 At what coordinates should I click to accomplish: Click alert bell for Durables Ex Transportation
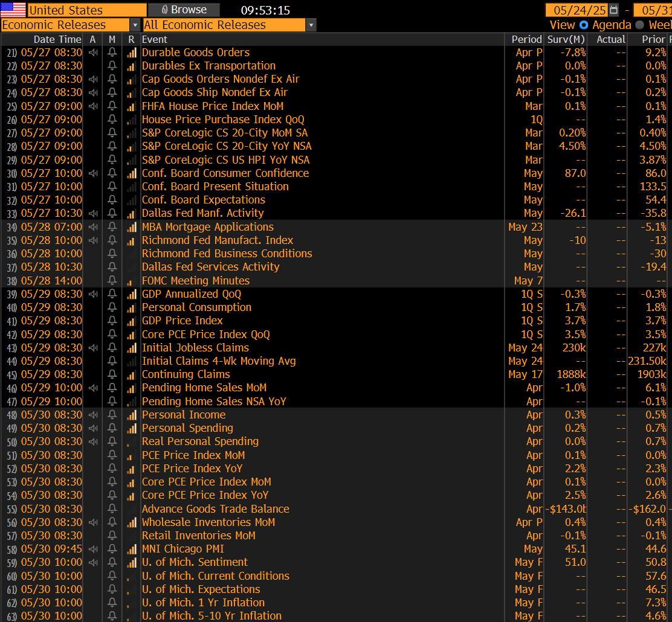click(x=112, y=66)
